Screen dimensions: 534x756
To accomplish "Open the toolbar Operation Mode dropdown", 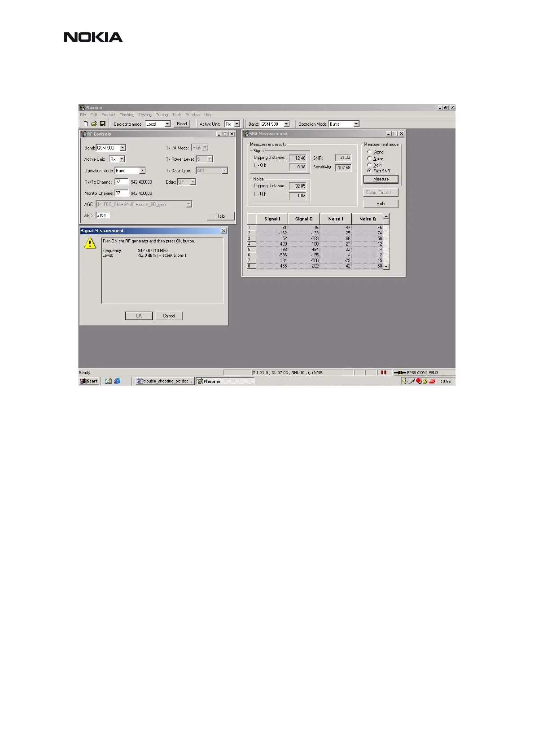I will click(x=356, y=124).
